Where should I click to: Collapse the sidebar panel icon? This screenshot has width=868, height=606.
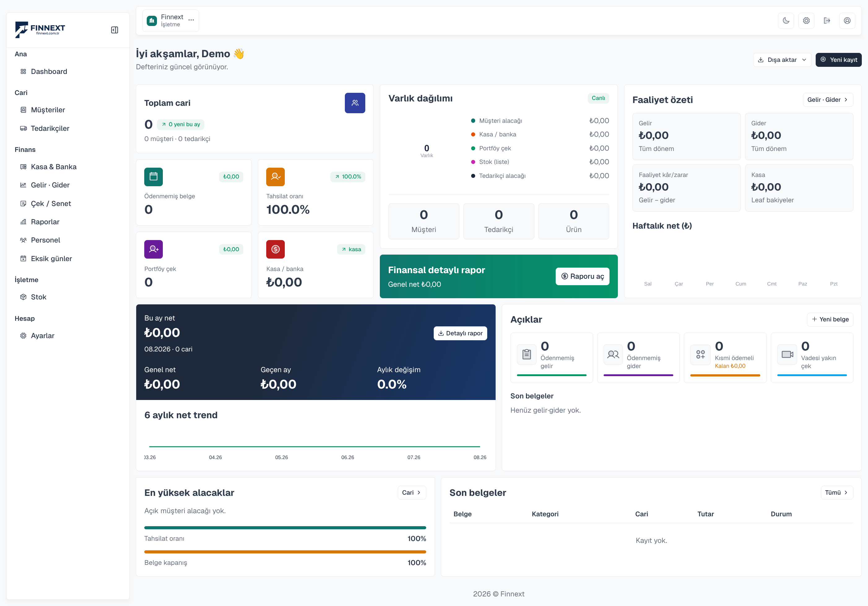point(115,30)
